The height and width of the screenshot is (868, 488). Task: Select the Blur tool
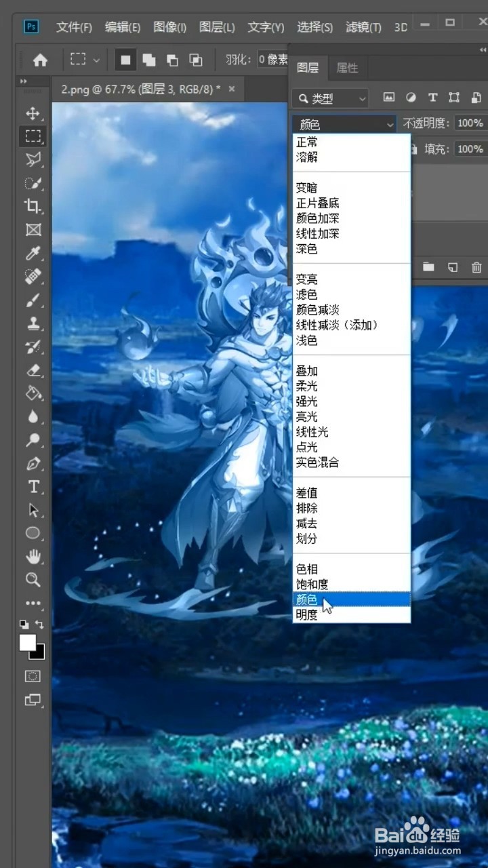coord(33,417)
